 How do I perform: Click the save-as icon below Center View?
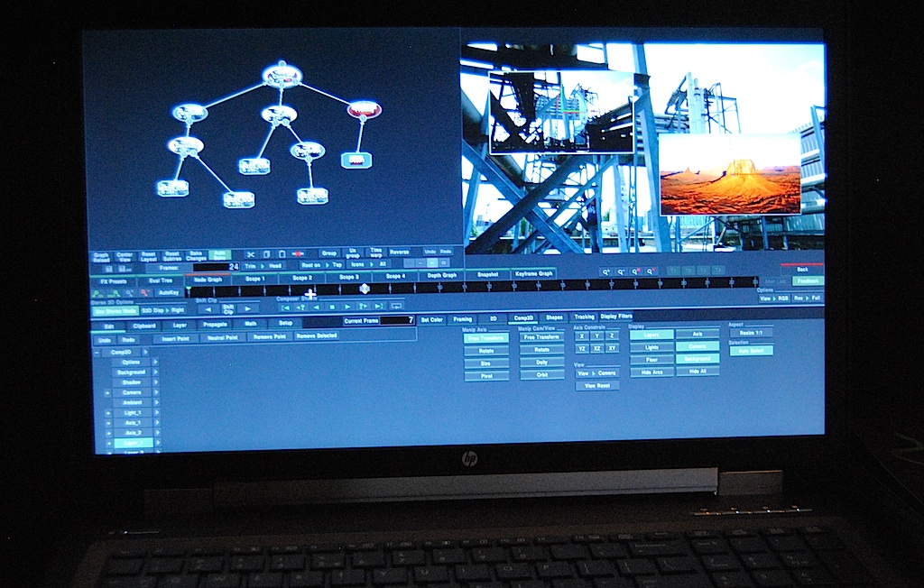125,269
